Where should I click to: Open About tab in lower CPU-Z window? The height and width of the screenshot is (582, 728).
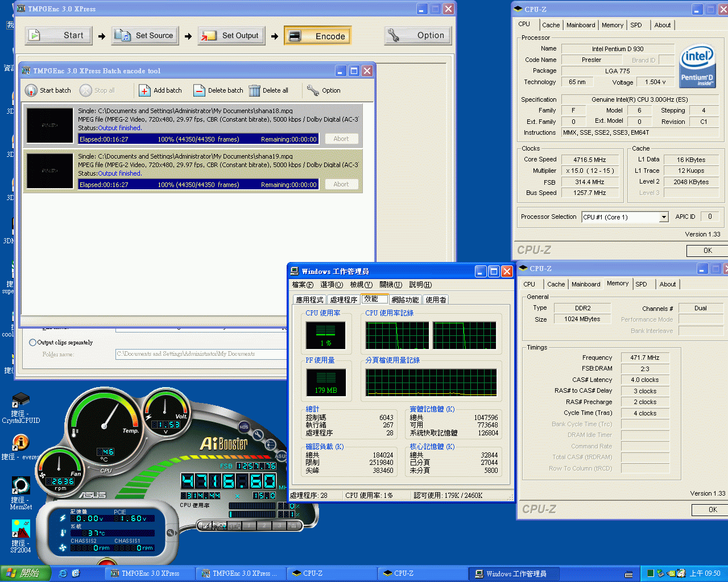[x=668, y=284]
